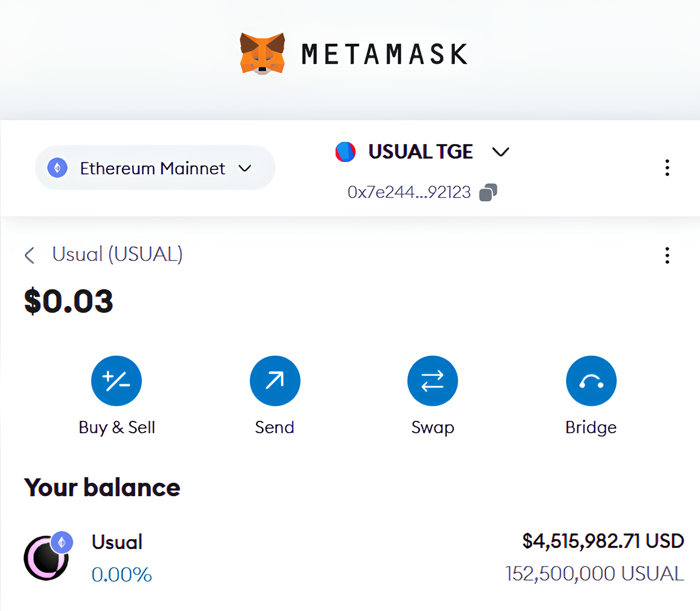Click the 152,500,000 USUAL token amount

594,574
